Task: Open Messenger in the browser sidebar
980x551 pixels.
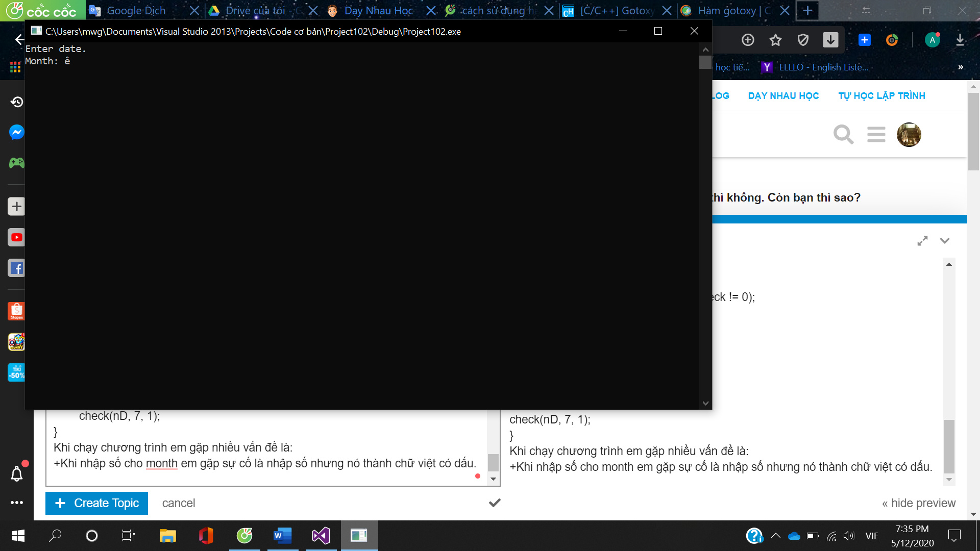Action: [16, 133]
